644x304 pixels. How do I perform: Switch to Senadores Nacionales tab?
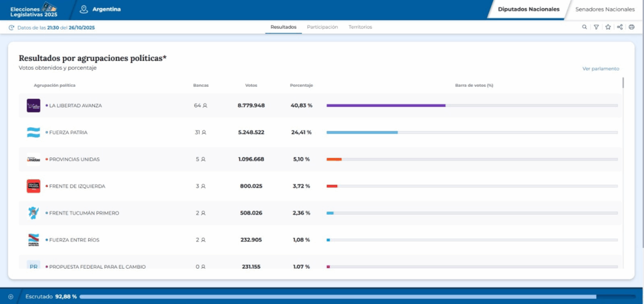pos(604,9)
